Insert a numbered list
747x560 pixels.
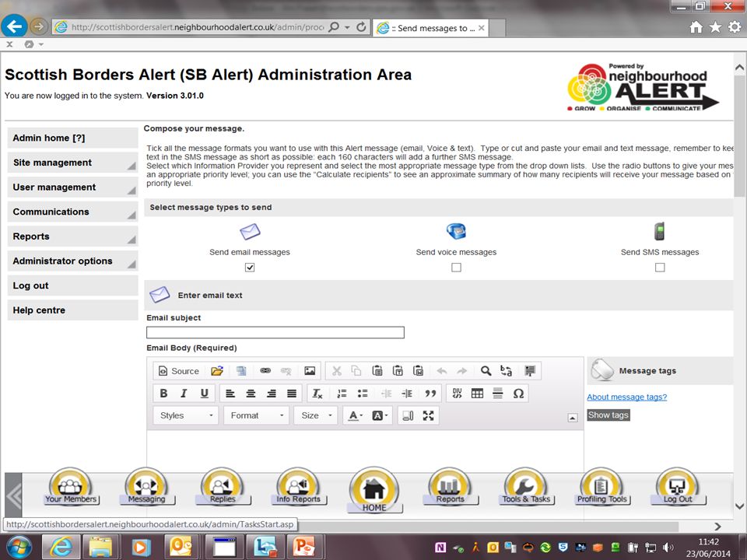pyautogui.click(x=342, y=394)
